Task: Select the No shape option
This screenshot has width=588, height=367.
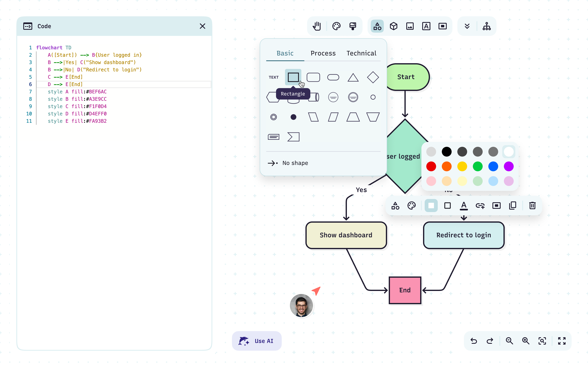Action: pyautogui.click(x=295, y=163)
